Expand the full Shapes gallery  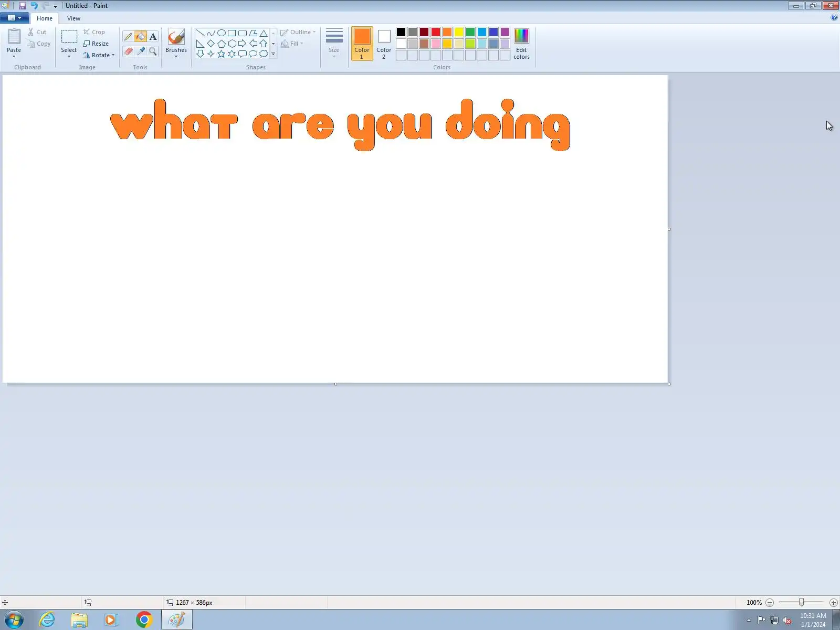click(x=274, y=54)
